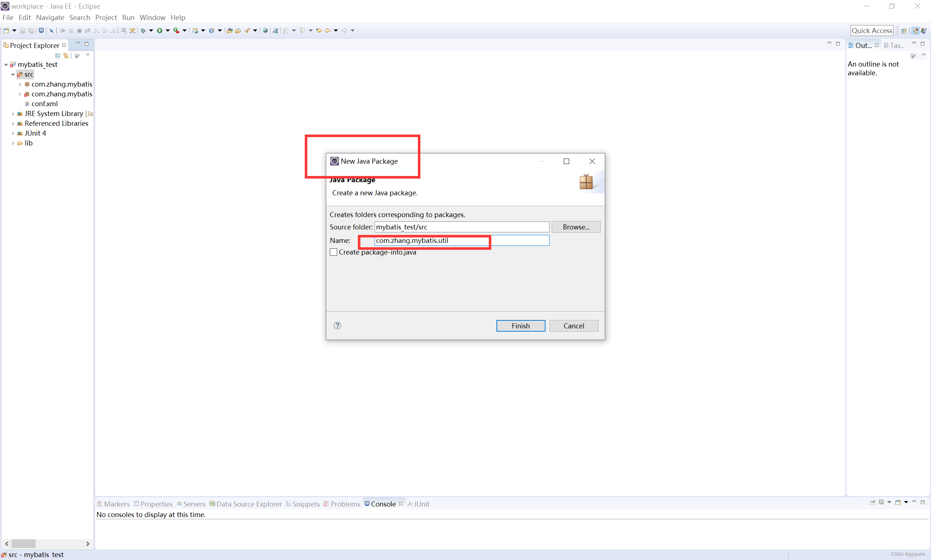Click the Step Return toolbar icon
Viewport: 931px width, 560px height.
pos(113,31)
